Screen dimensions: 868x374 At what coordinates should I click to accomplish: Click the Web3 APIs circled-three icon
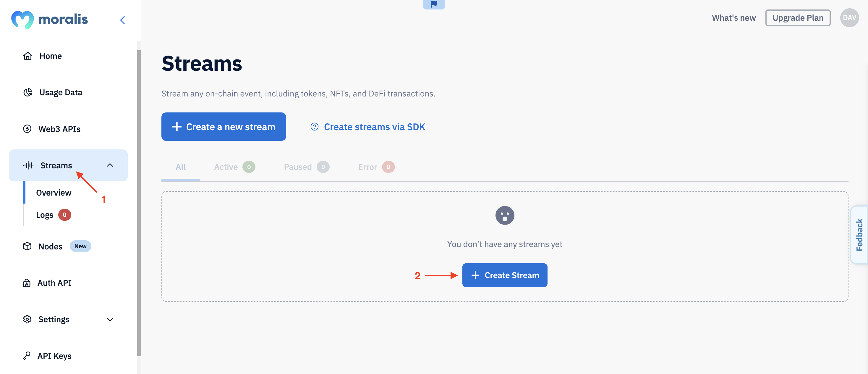coord(27,129)
